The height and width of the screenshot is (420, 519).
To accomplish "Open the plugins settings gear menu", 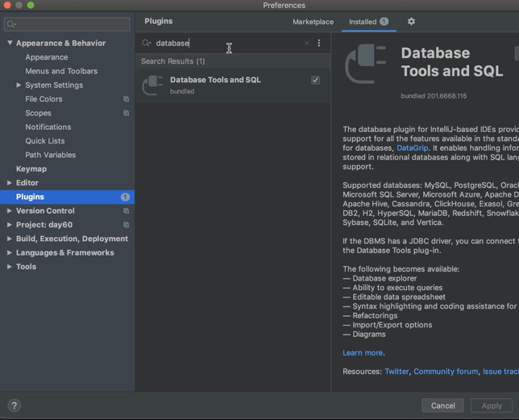I will coord(411,22).
